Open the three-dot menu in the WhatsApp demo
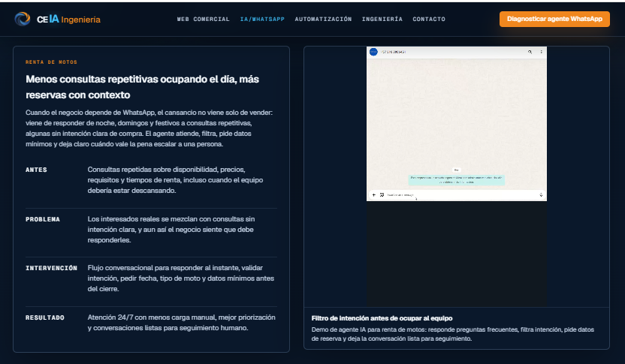The image size is (625, 364). 541,52
